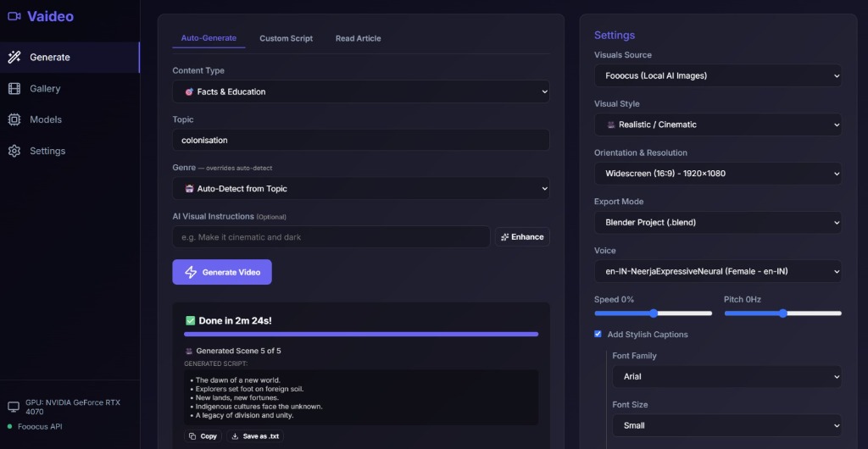This screenshot has height=449, width=868.
Task: Open the Export Mode dropdown
Action: click(x=718, y=222)
